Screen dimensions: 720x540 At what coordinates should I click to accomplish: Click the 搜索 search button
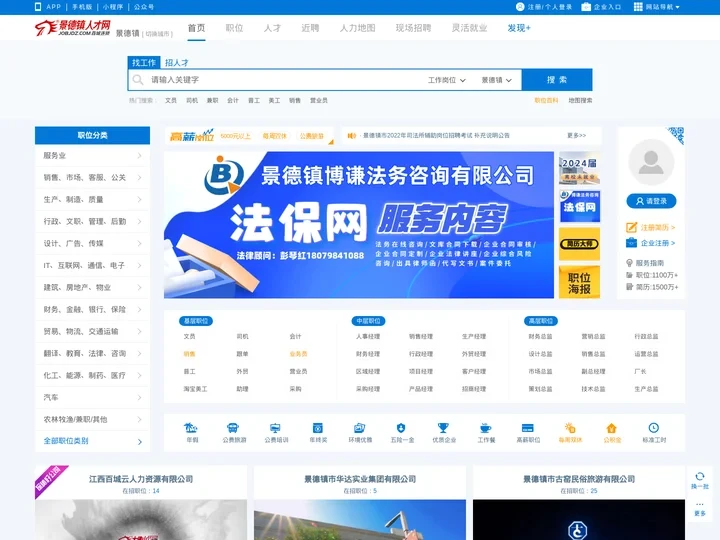pyautogui.click(x=557, y=80)
